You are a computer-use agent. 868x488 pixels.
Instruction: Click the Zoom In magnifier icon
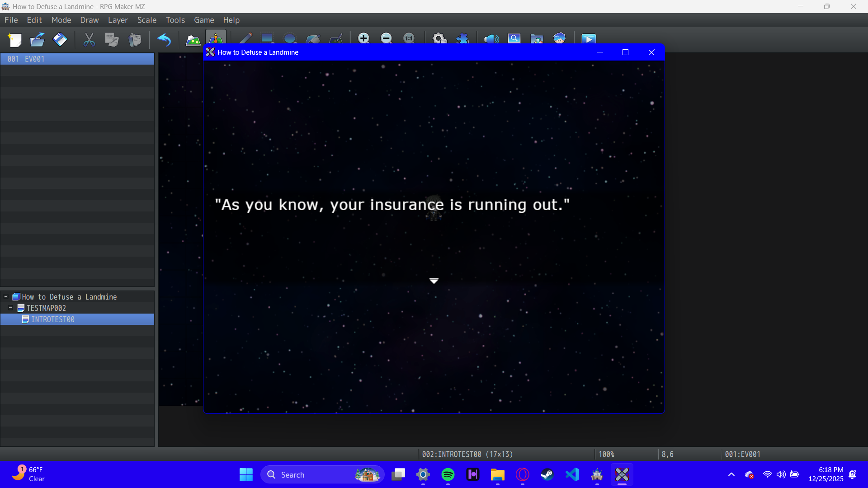point(363,38)
